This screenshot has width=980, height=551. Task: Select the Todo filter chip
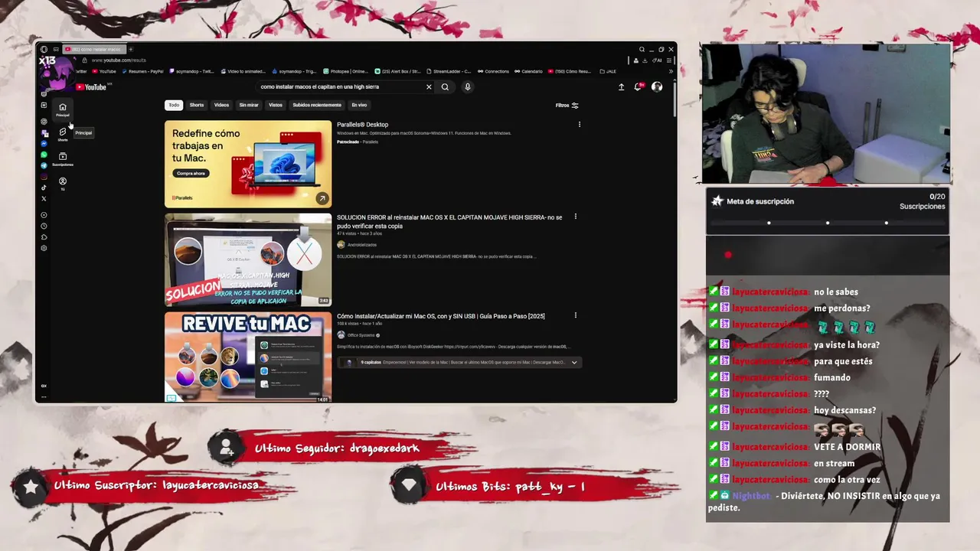point(174,105)
